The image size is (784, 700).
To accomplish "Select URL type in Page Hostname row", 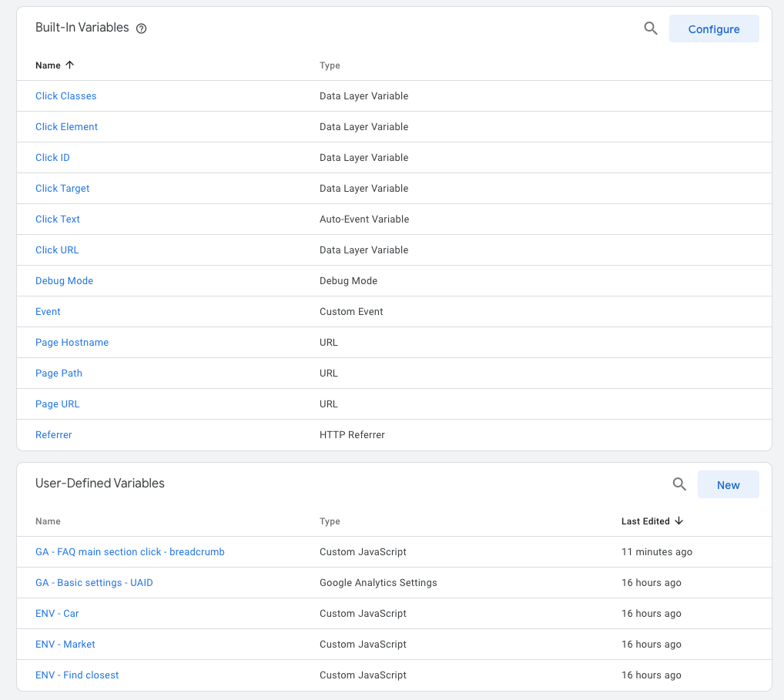I will click(x=329, y=343).
